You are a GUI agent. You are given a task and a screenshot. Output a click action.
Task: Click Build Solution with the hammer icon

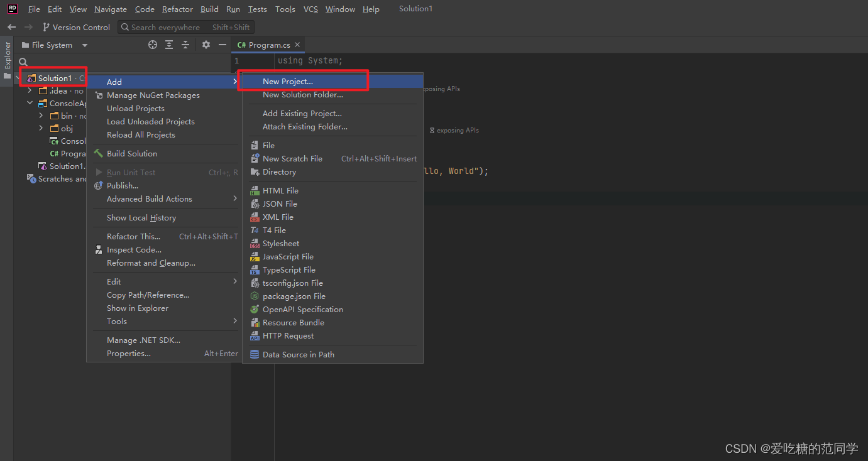(x=165, y=154)
